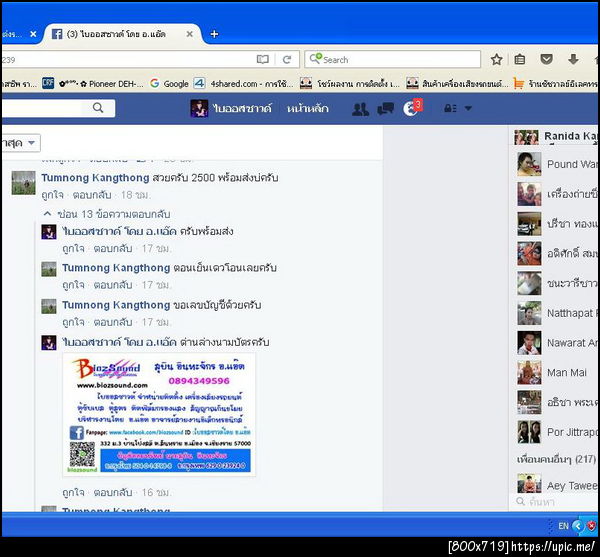Open chat with Ranida contact
600x557 pixels.
[x=555, y=137]
